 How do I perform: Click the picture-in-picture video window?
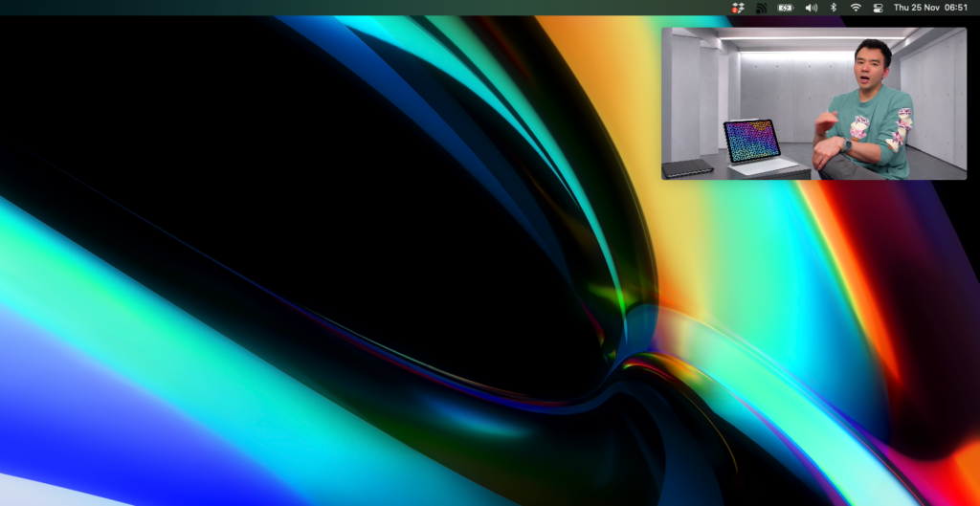coord(813,103)
